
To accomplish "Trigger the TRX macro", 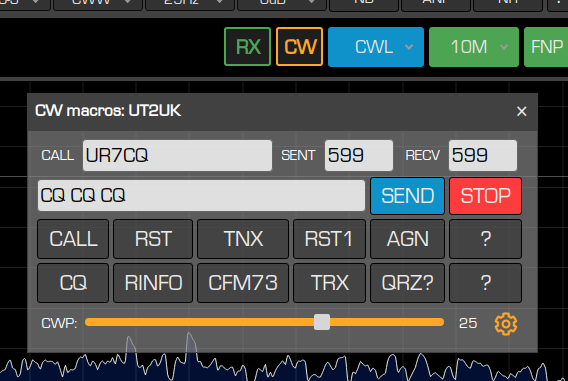I will (x=329, y=283).
